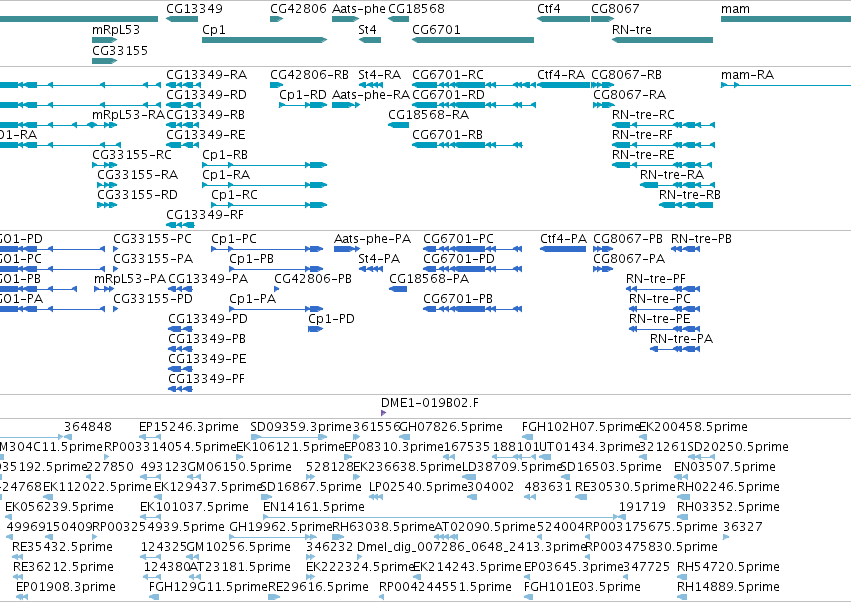This screenshot has height=602, width=851.
Task: Click the Ctf4-RA transcript label
Action: pyautogui.click(x=561, y=74)
